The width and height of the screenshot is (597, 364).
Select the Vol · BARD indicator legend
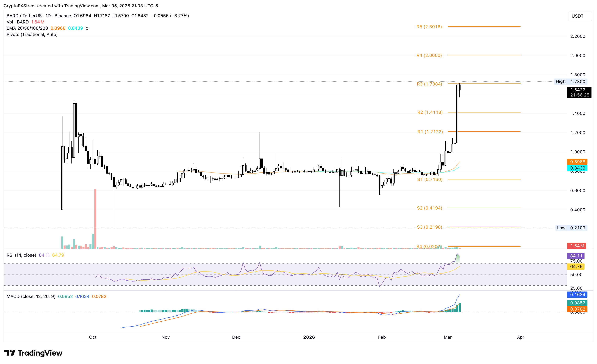[x=18, y=22]
